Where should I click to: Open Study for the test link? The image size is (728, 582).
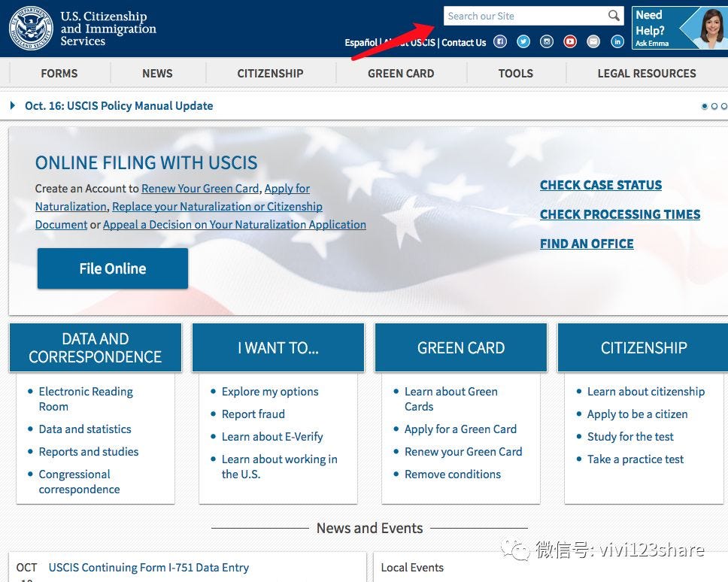[630, 437]
